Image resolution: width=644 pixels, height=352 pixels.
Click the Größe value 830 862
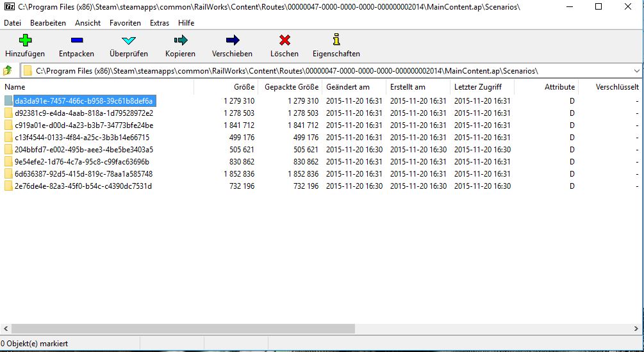coord(242,162)
